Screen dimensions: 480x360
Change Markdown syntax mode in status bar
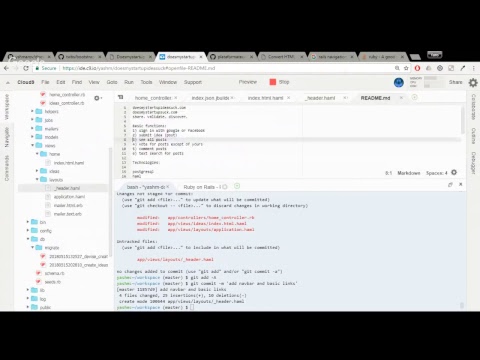click(x=409, y=173)
